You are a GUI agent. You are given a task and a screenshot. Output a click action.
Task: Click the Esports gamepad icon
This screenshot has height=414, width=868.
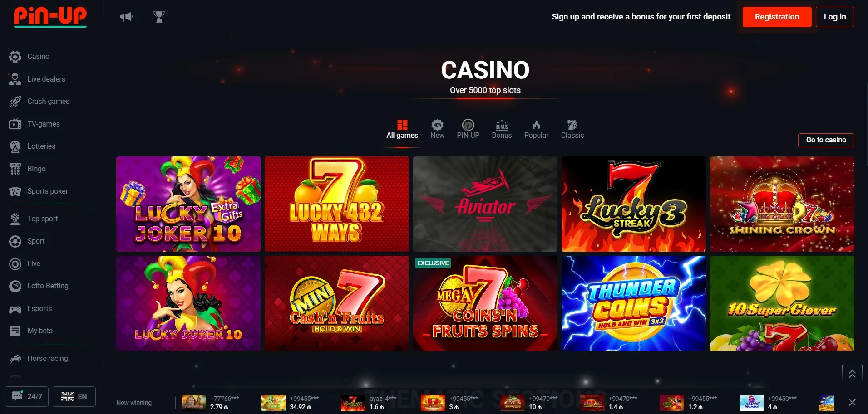click(15, 309)
